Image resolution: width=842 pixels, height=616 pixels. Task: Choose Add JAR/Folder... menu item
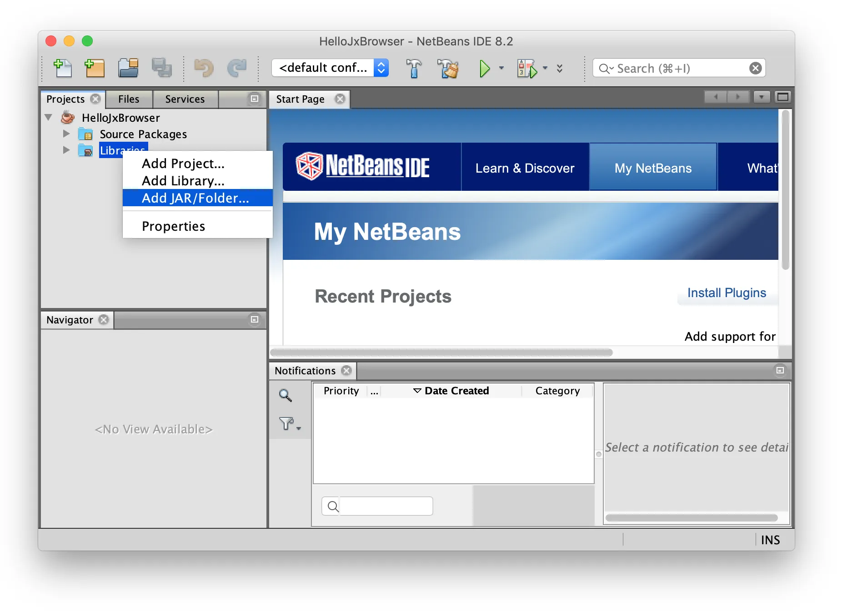click(x=197, y=198)
